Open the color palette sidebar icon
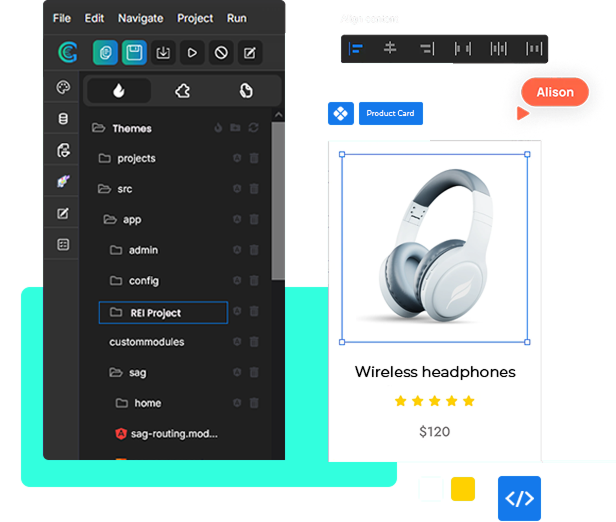 [63, 88]
